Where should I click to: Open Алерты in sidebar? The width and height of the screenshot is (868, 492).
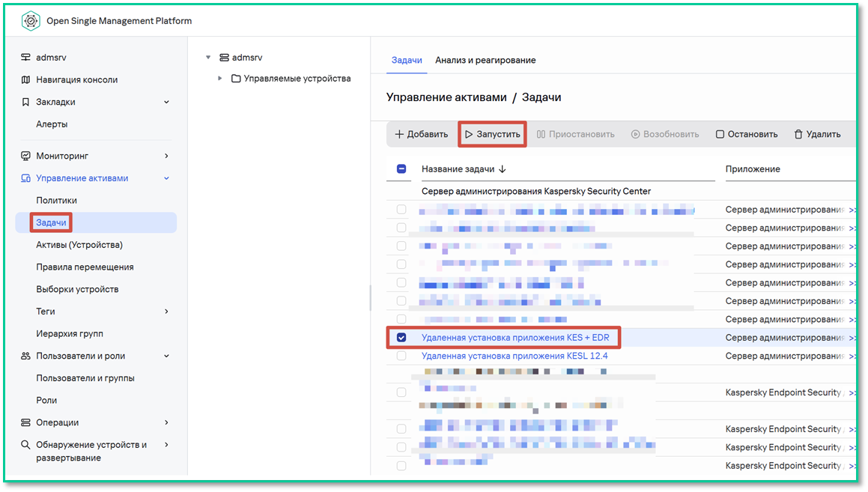(52, 124)
